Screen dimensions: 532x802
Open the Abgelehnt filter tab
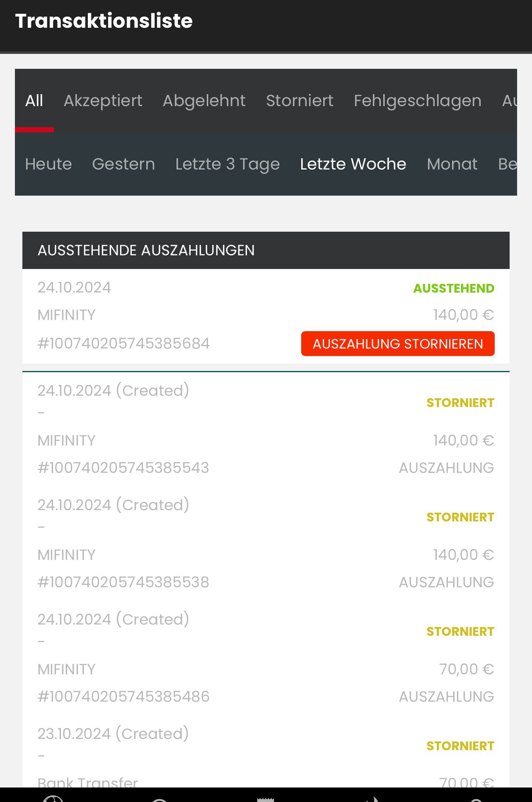pyautogui.click(x=204, y=101)
